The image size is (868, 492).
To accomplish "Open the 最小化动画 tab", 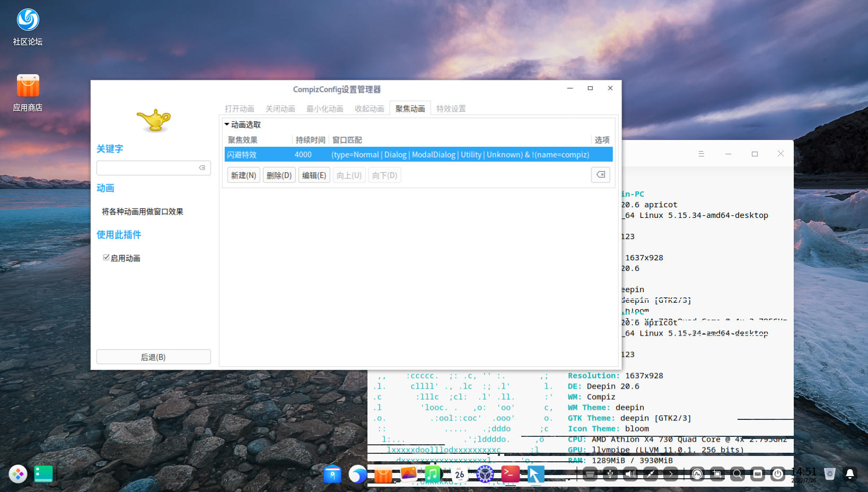I will (325, 109).
